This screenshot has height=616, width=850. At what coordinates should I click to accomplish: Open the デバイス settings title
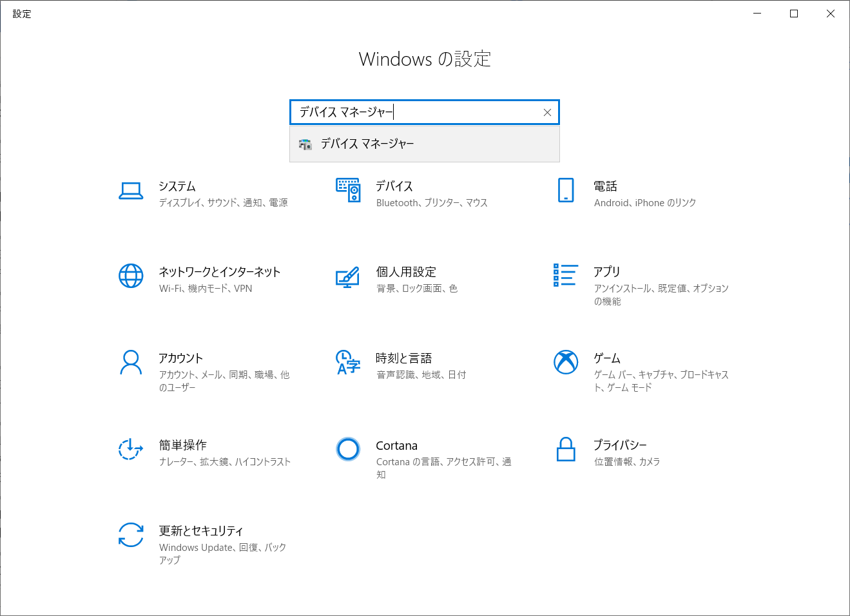394,186
